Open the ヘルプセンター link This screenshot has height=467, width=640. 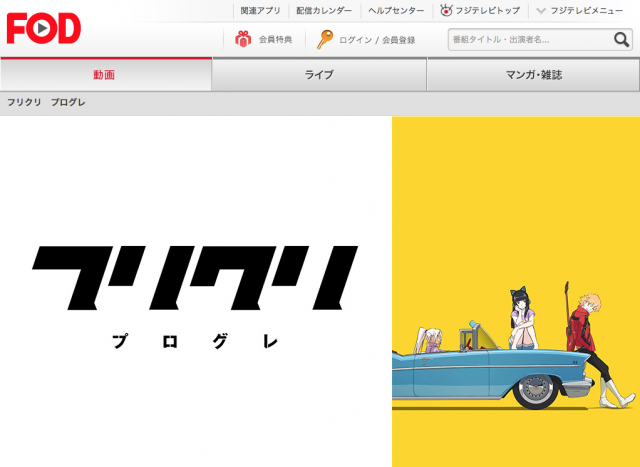click(396, 11)
